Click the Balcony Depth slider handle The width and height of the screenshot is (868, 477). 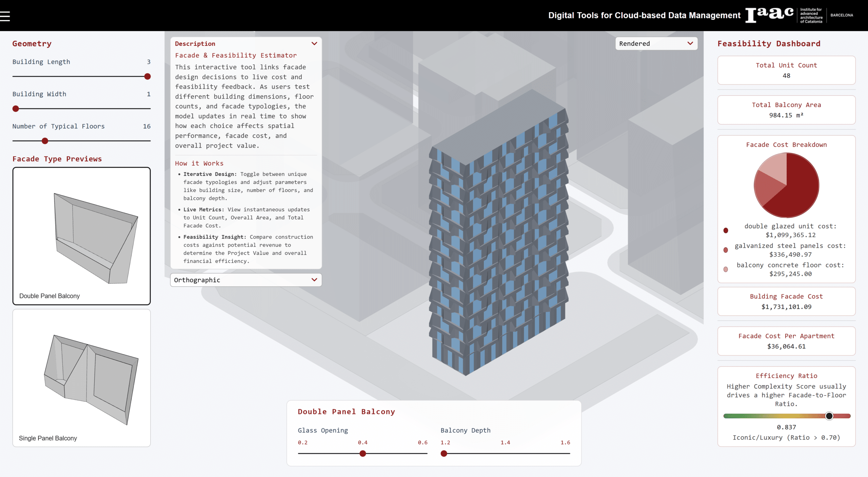[x=444, y=454]
